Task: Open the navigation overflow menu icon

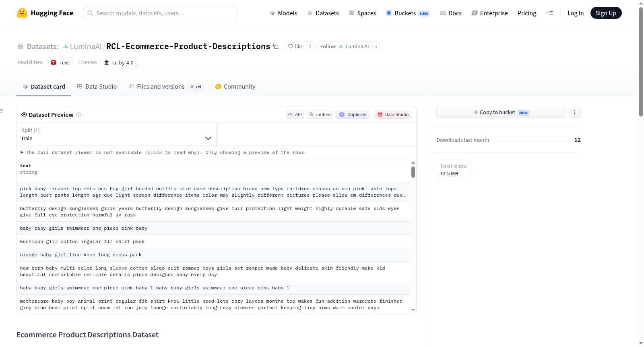Action: pos(549,13)
